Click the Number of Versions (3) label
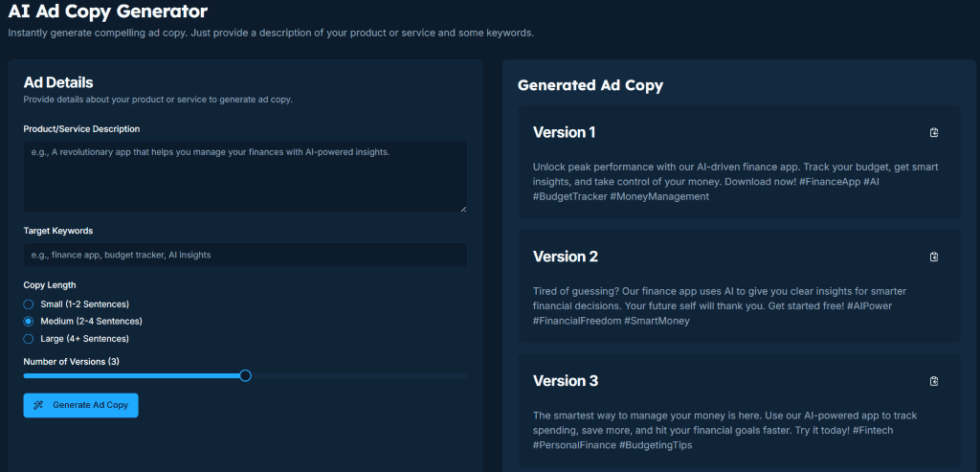 coord(72,361)
